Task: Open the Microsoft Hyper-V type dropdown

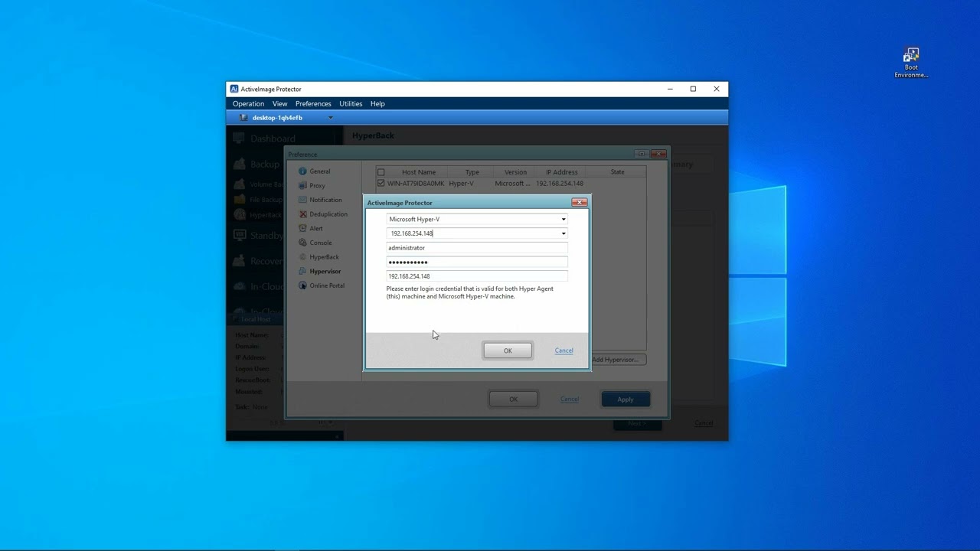Action: [x=563, y=220]
